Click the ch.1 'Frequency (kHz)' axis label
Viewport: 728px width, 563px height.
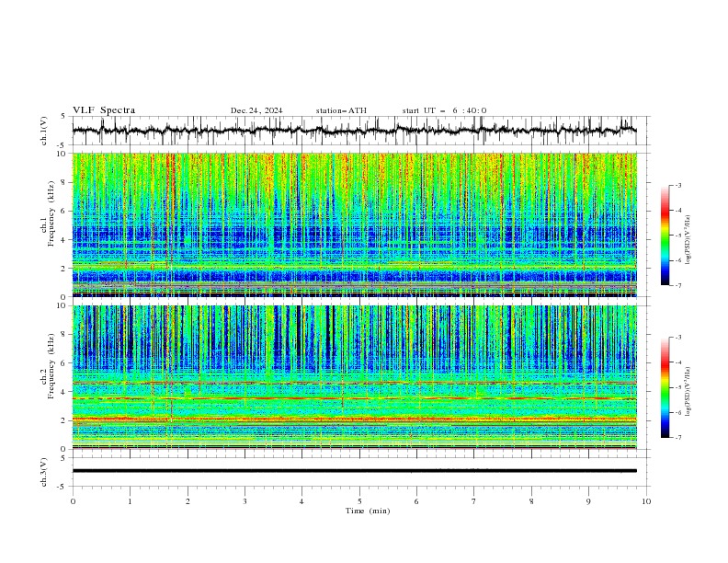click(x=51, y=212)
